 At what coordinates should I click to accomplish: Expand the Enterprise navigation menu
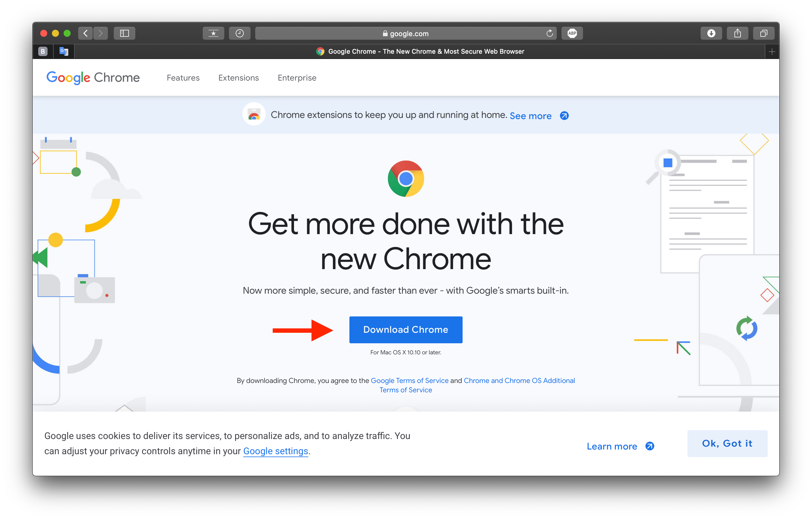297,78
